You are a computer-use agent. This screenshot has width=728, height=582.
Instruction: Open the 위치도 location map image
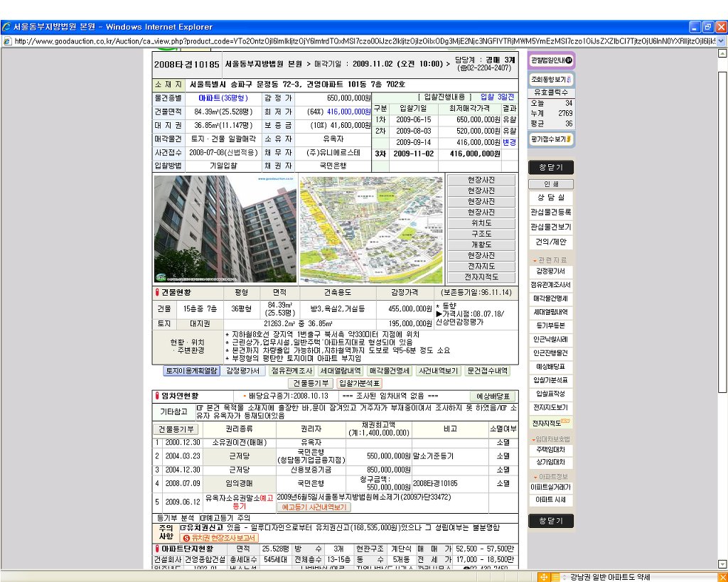pos(481,223)
